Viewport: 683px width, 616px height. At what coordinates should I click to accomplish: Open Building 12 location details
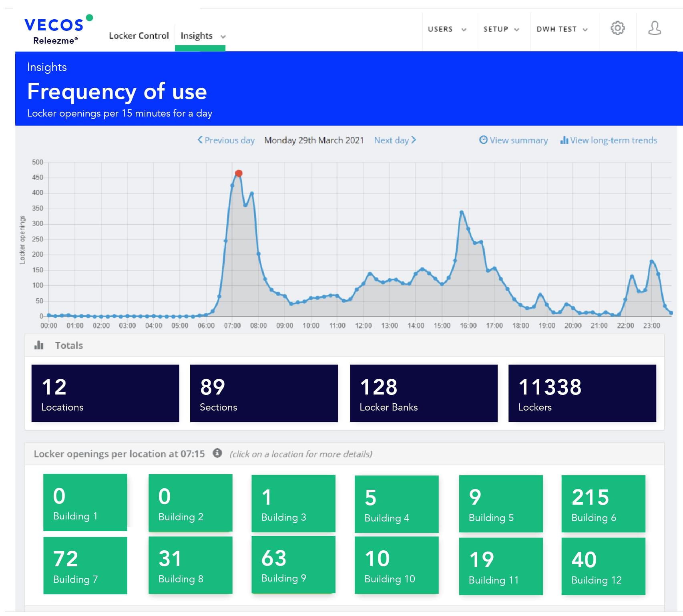[603, 566]
